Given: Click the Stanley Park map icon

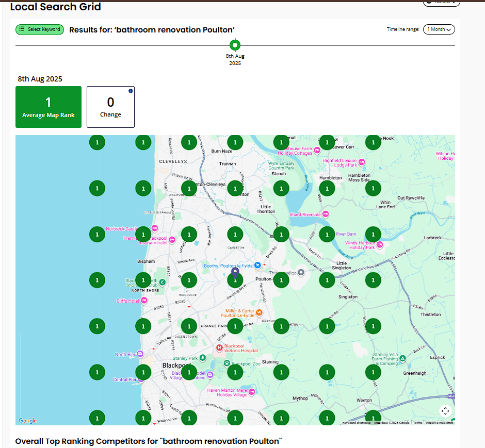Looking at the screenshot, I should pos(203,358).
